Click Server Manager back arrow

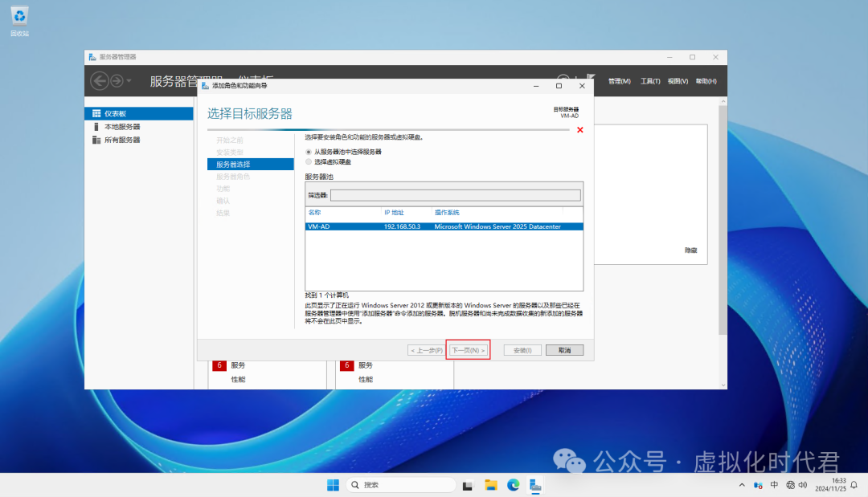(100, 81)
